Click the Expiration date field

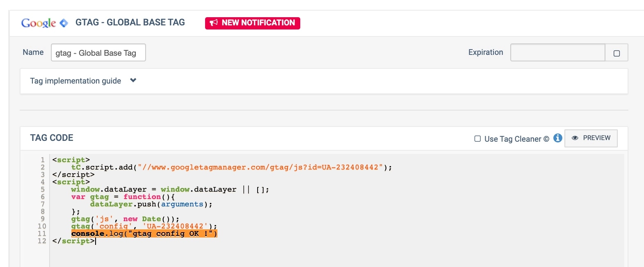557,53
